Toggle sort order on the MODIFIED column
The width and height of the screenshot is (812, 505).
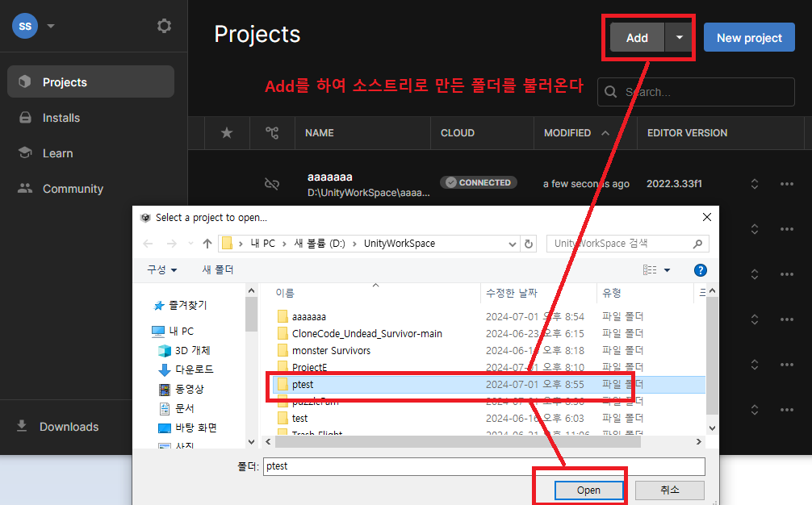click(x=576, y=133)
